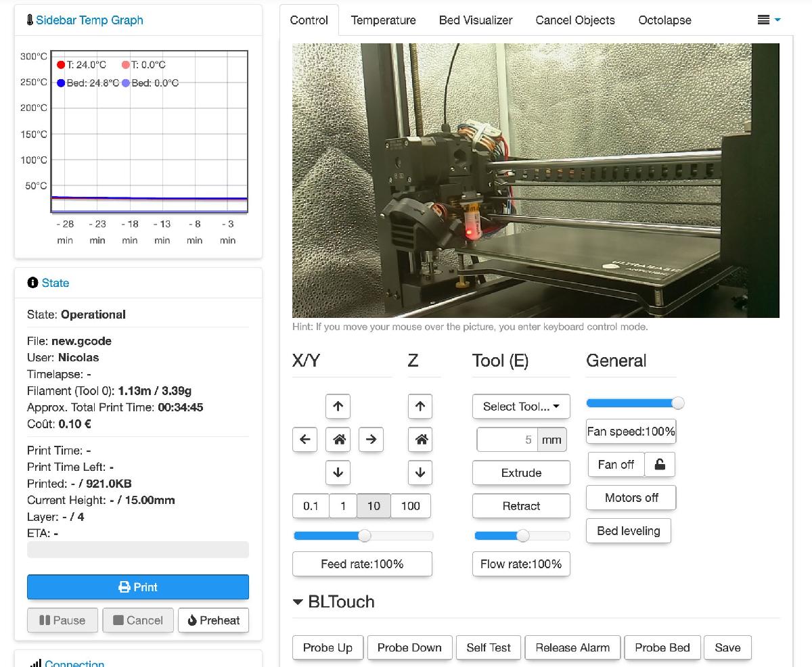Lower Z axis with down arrow
Viewport: 812px width, 667px height.
(420, 473)
